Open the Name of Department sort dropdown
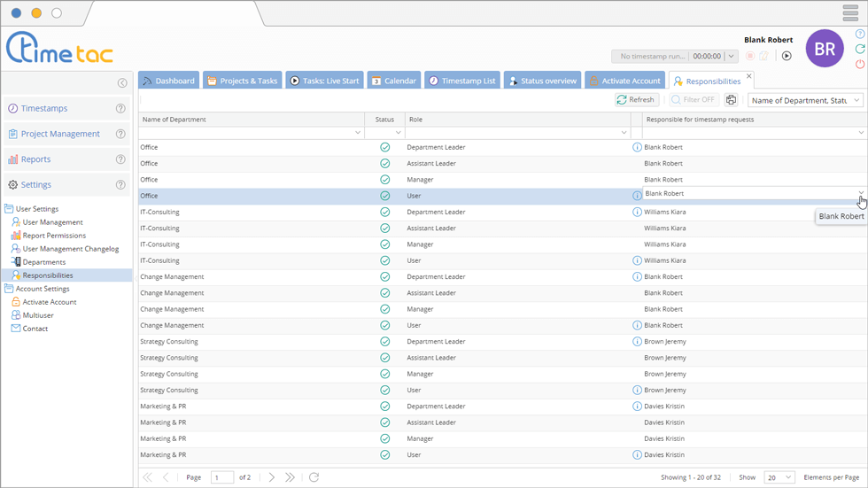Viewport: 868px width, 488px height. click(x=805, y=101)
